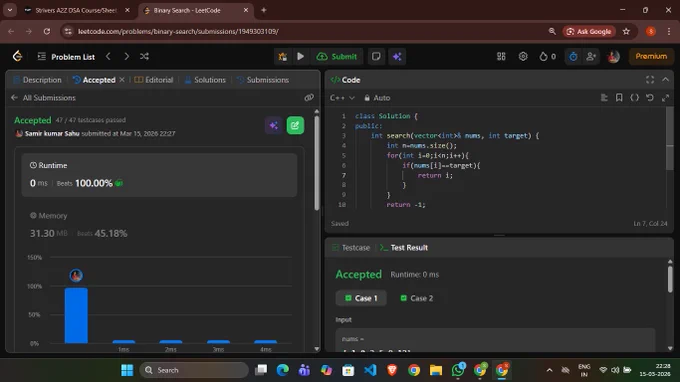
Task: Show hidden system tray icons chevron
Action: point(549,370)
